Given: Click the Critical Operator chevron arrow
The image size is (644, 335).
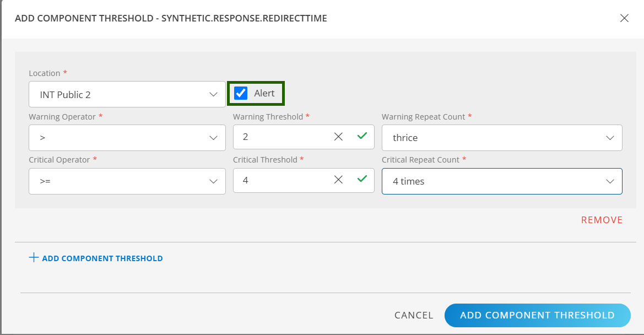Looking at the screenshot, I should pos(214,181).
